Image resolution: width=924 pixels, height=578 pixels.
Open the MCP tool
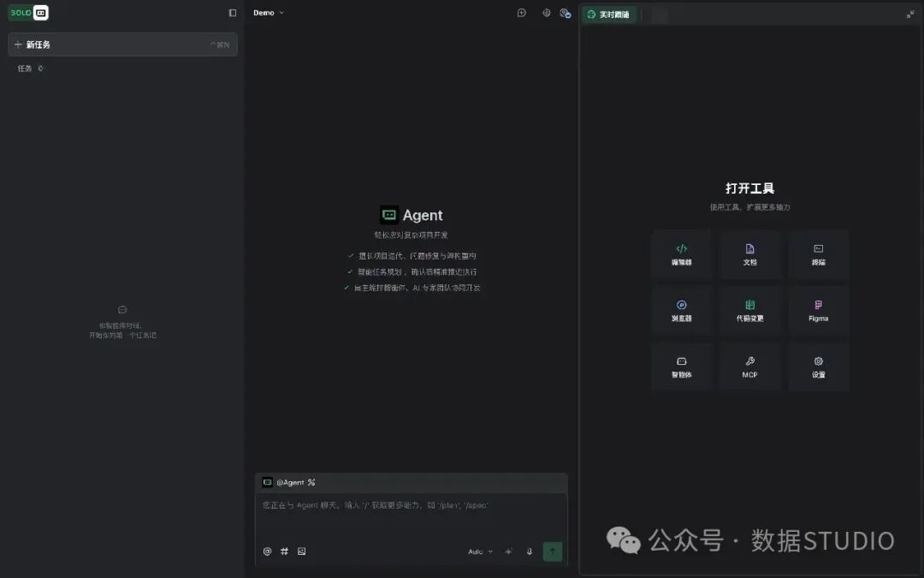[x=749, y=366]
